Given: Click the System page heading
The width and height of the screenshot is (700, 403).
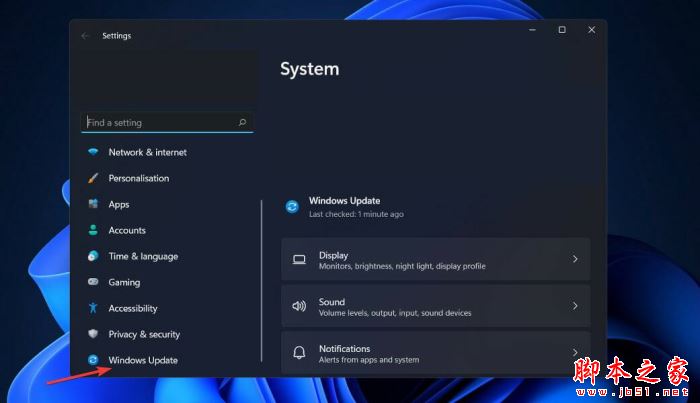Looking at the screenshot, I should point(310,69).
